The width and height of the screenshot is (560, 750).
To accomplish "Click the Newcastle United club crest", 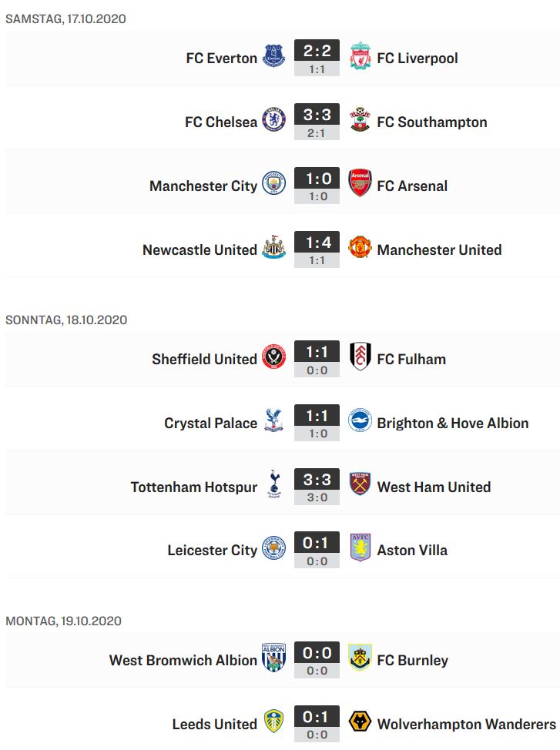I will [x=273, y=247].
